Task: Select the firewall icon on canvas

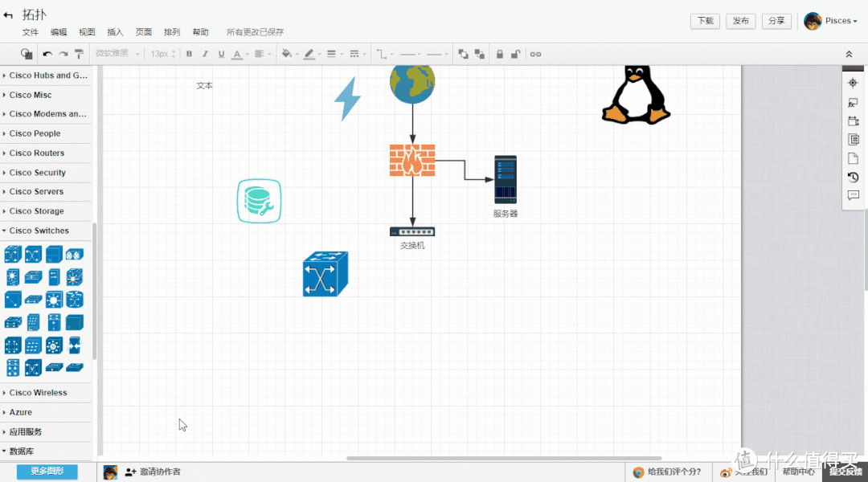Action: pos(412,160)
